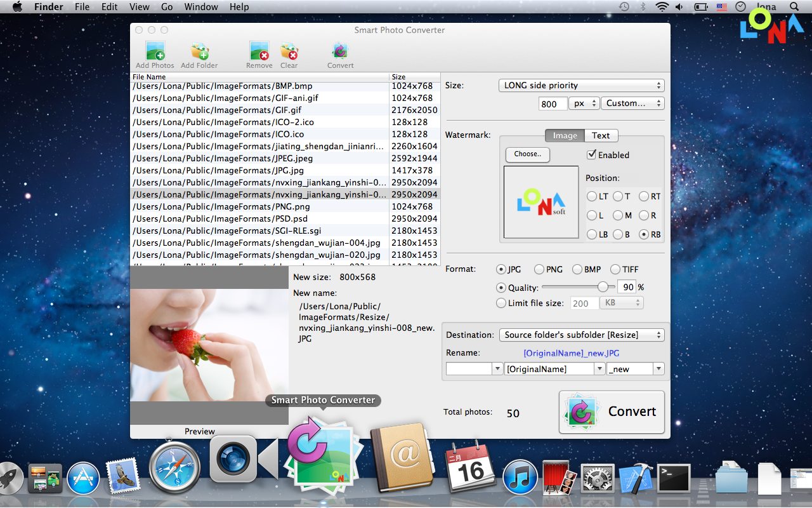Image resolution: width=812 pixels, height=508 pixels.
Task: Click the volume icon in menu bar
Action: coord(679,7)
